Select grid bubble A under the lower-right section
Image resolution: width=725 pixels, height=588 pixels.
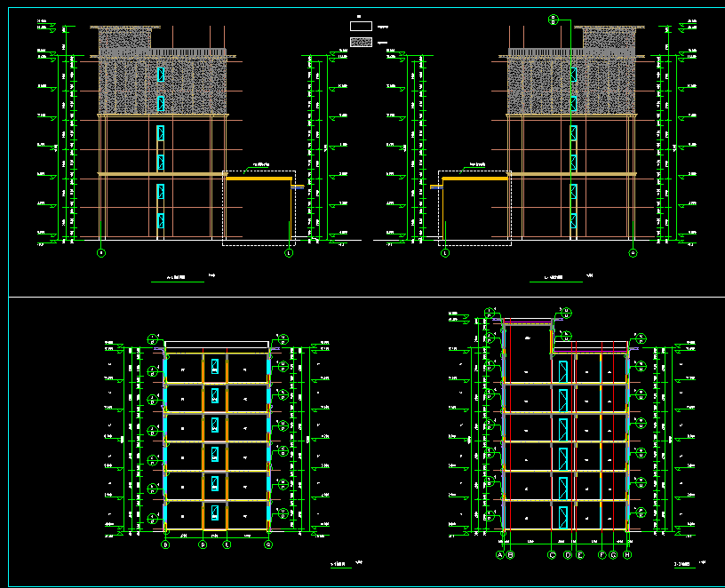pyautogui.click(x=499, y=554)
